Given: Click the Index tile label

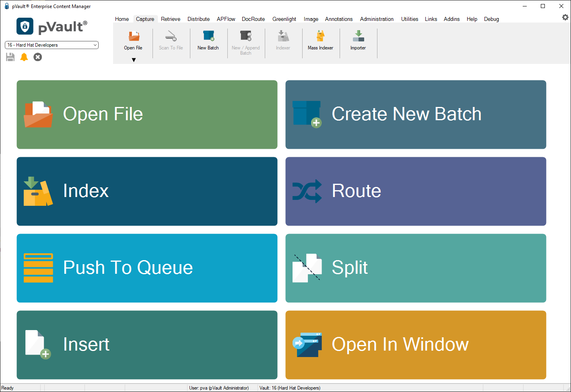Looking at the screenshot, I should (86, 191).
